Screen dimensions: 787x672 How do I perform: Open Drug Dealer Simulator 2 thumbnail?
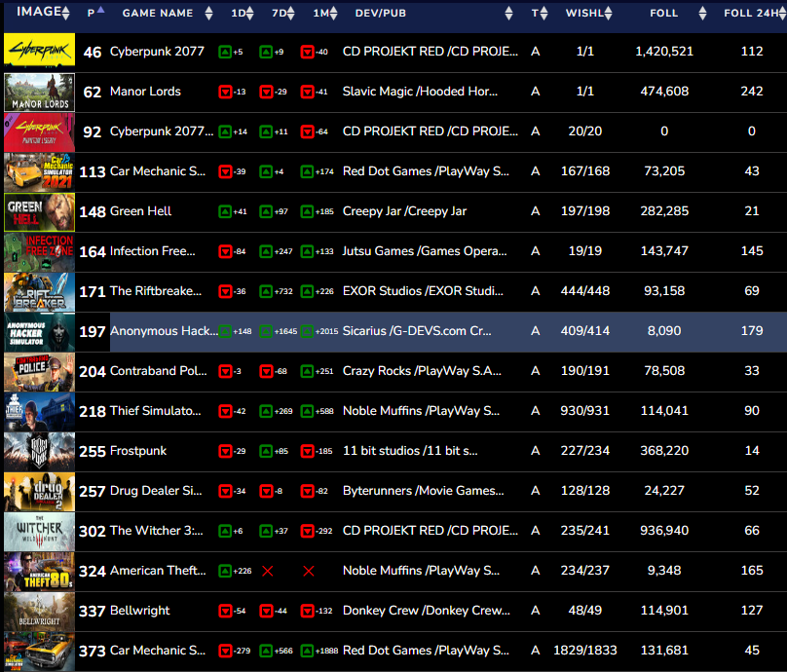(40, 491)
